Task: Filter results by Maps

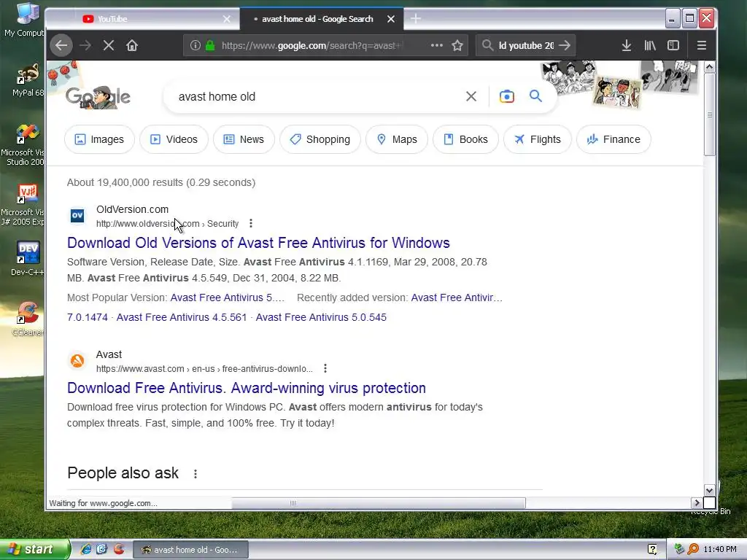Action: (397, 139)
